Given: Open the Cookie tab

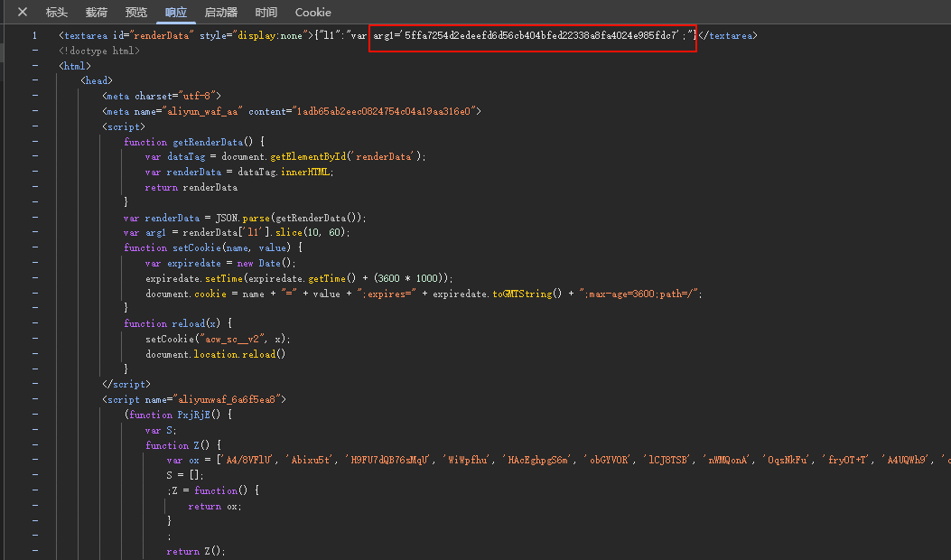Looking at the screenshot, I should [x=313, y=12].
